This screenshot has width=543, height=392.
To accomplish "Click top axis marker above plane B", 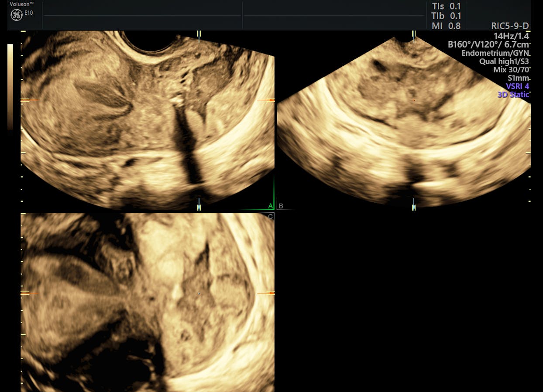I will coord(414,35).
